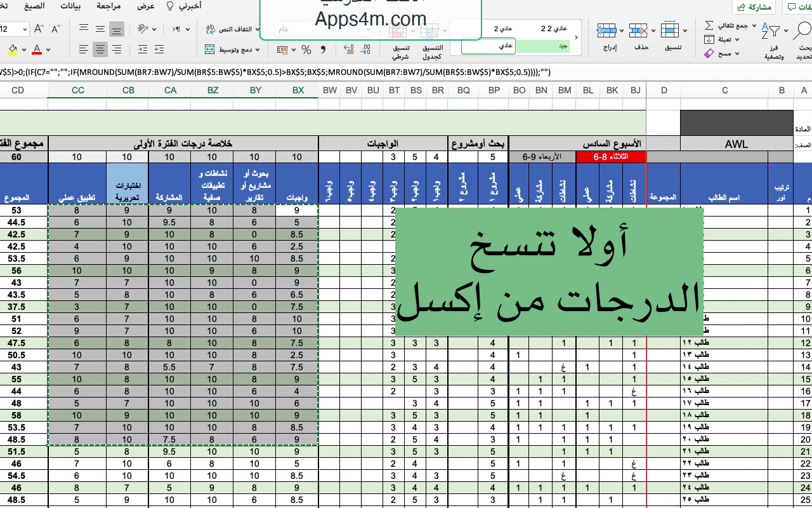Open the Insert cells dropdown arrow
Image resolution: width=812 pixels, height=508 pixels.
[623, 30]
